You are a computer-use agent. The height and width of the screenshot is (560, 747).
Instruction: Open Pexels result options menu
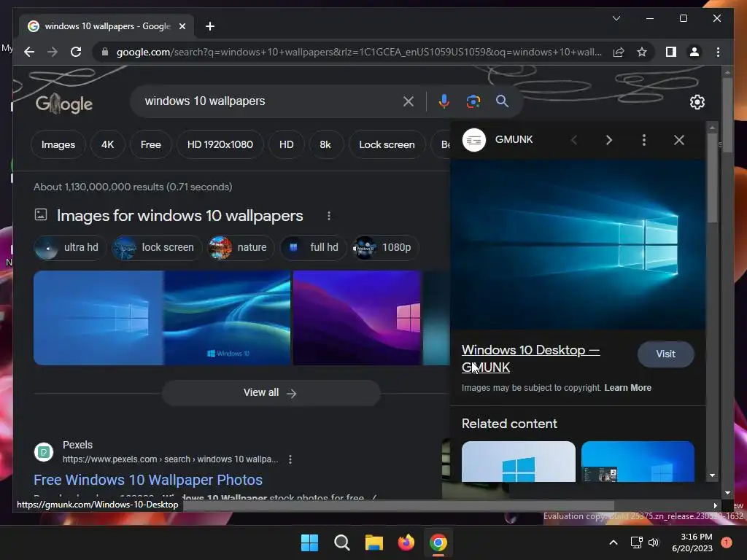point(290,459)
